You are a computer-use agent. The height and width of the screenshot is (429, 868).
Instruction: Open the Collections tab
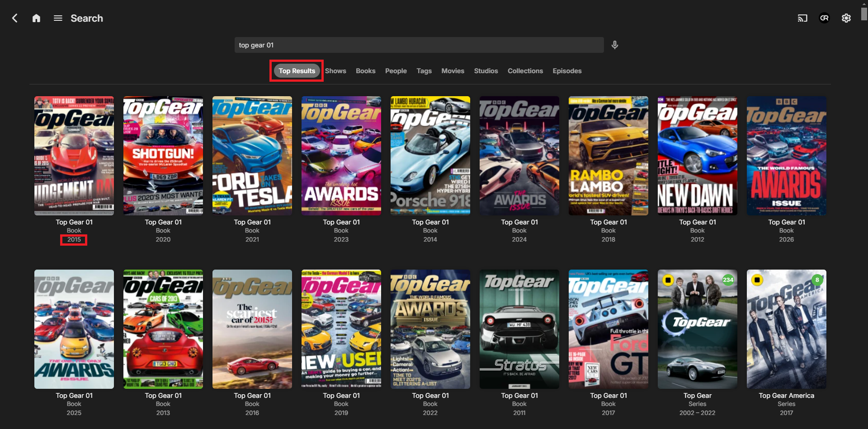click(525, 71)
